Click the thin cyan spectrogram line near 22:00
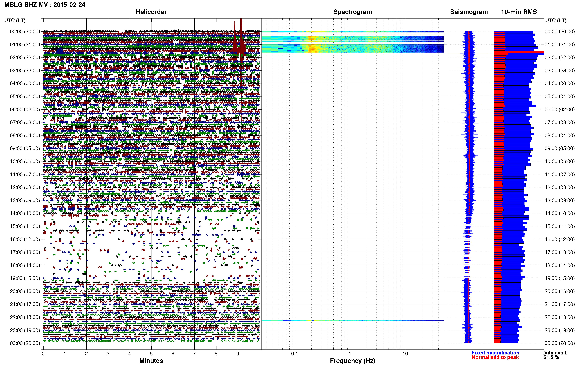Viewport: 588px width, 368px height. (x=352, y=321)
